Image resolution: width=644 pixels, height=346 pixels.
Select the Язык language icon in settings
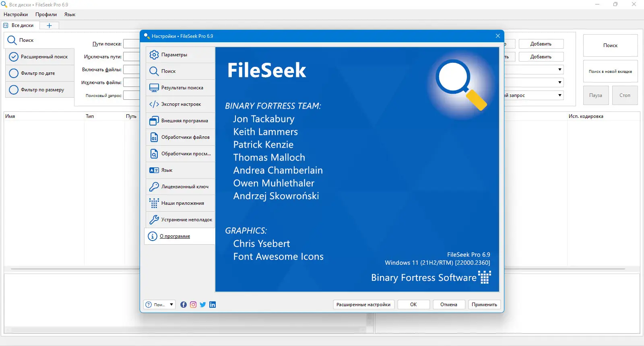154,170
